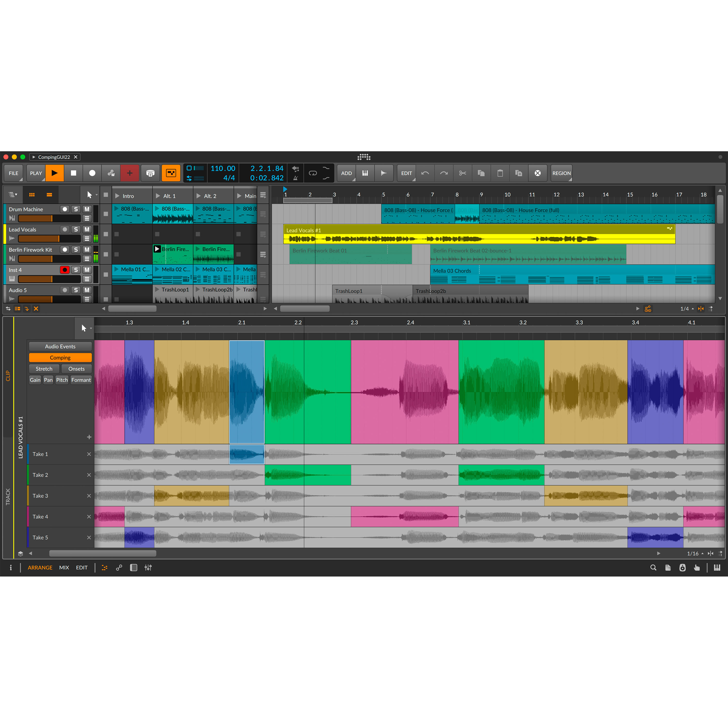Click the search magnifier in bottom bar
The width and height of the screenshot is (728, 728).
[x=654, y=568]
